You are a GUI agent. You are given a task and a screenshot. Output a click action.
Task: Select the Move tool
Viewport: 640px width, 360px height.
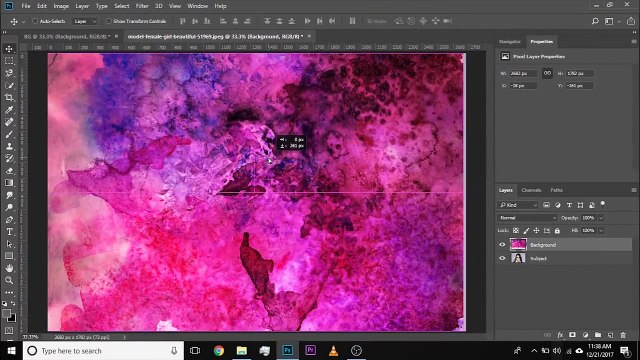tap(9, 49)
